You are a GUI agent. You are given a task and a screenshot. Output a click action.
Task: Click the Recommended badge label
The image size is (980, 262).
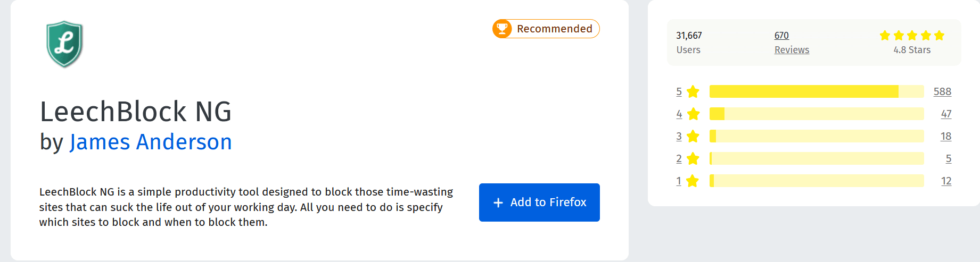click(555, 29)
